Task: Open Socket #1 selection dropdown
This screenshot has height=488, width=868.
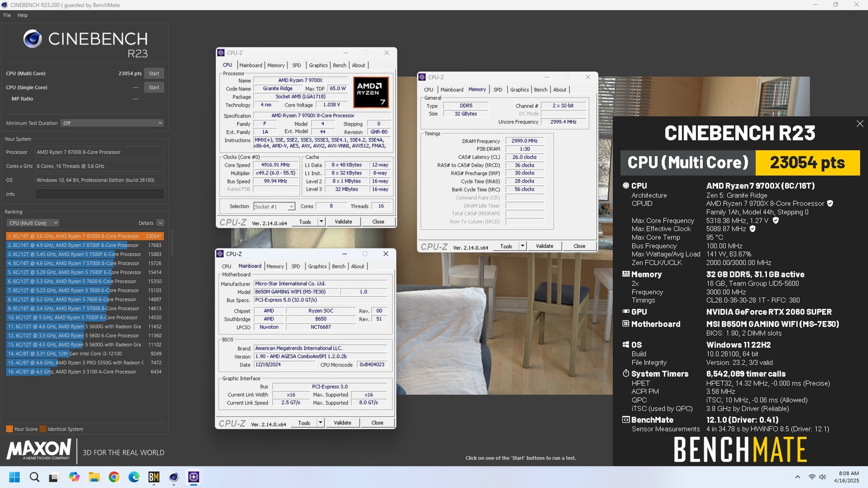Action: (x=274, y=206)
